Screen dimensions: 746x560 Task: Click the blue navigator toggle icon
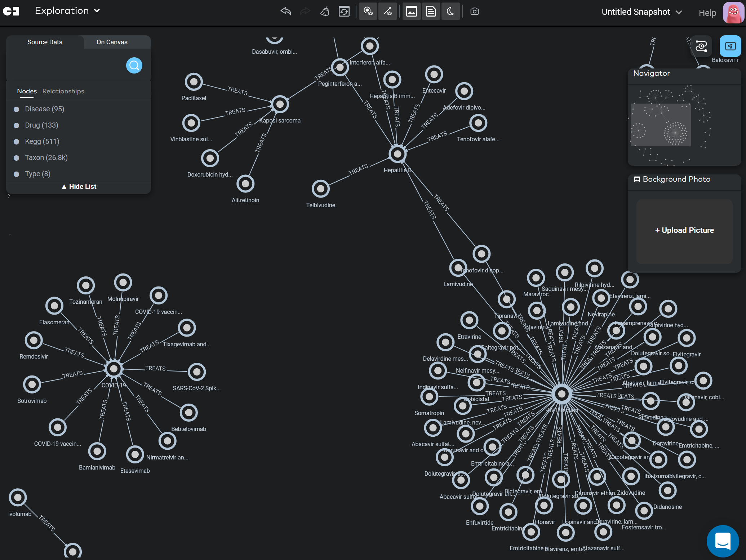coord(730,46)
